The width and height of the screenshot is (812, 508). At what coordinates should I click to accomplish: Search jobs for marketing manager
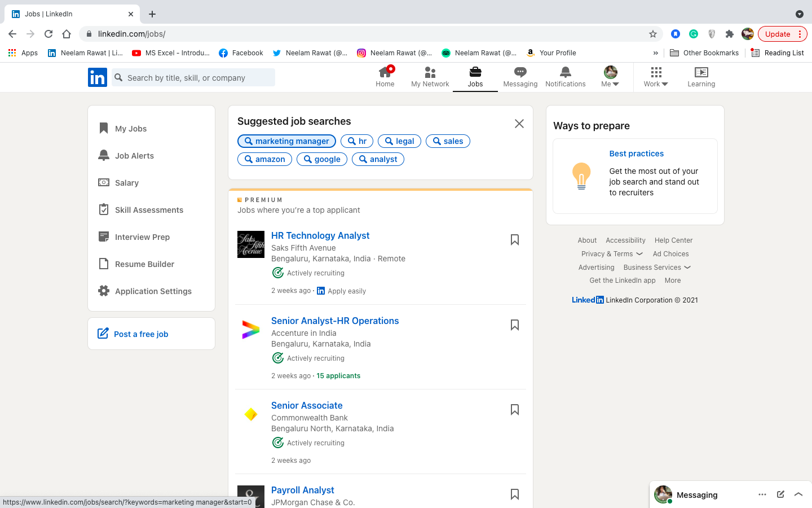tap(286, 141)
